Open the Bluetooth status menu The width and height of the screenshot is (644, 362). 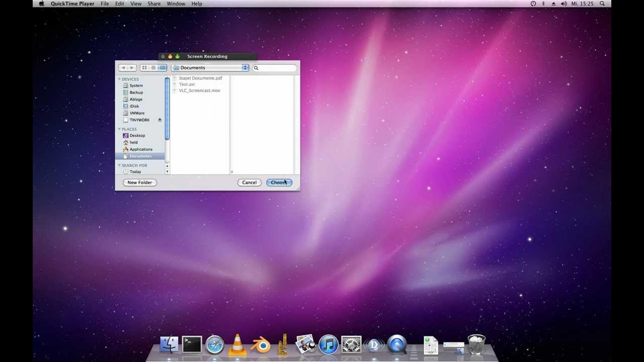tap(543, 4)
